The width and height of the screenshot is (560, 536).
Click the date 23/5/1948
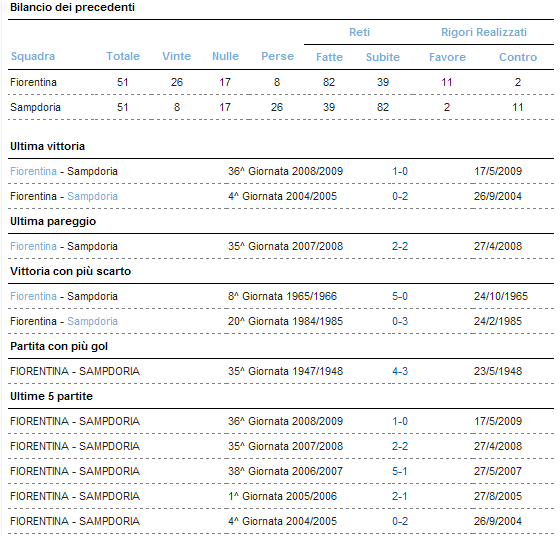498,371
